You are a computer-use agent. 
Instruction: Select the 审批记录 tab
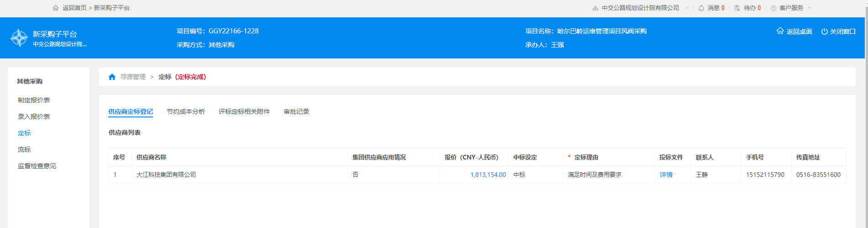pos(296,111)
